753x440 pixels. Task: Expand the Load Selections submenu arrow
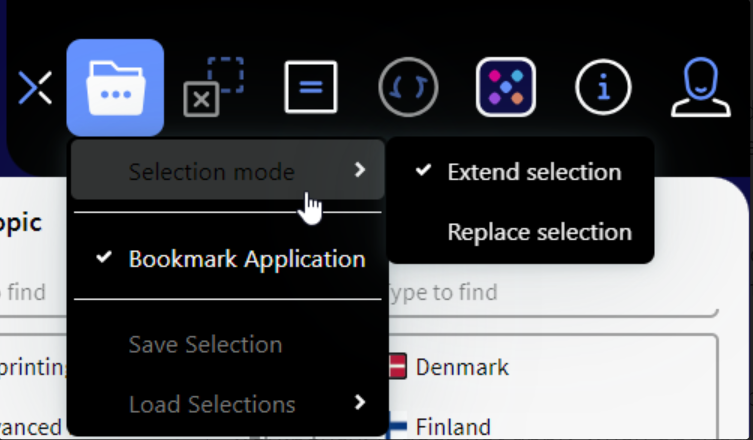360,403
